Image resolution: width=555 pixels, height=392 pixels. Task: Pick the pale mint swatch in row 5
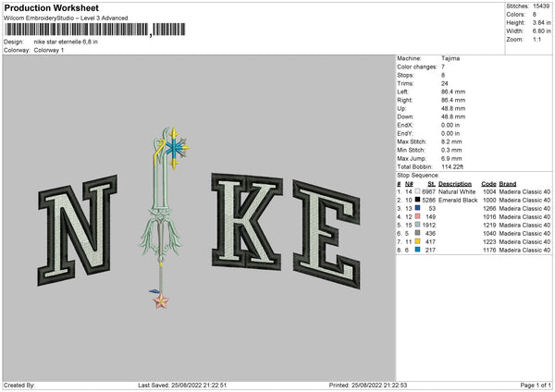417,225
